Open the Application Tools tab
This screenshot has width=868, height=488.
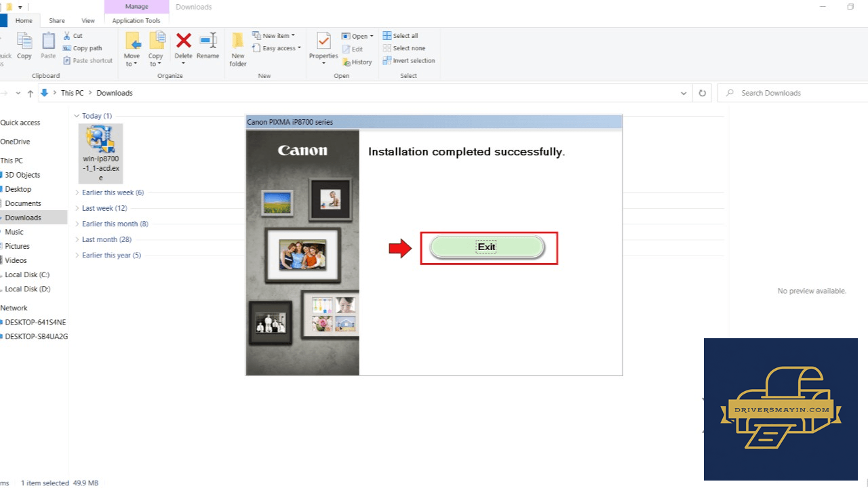pyautogui.click(x=136, y=21)
